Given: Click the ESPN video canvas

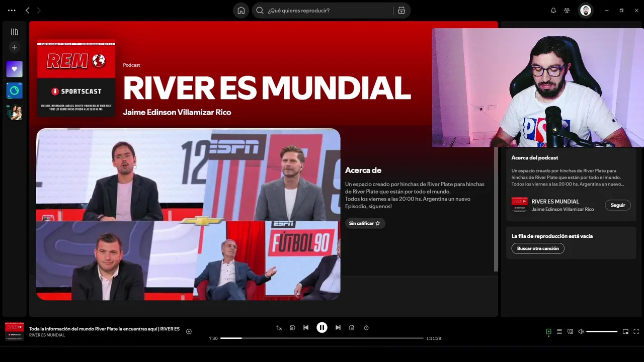Looking at the screenshot, I should click(x=188, y=214).
